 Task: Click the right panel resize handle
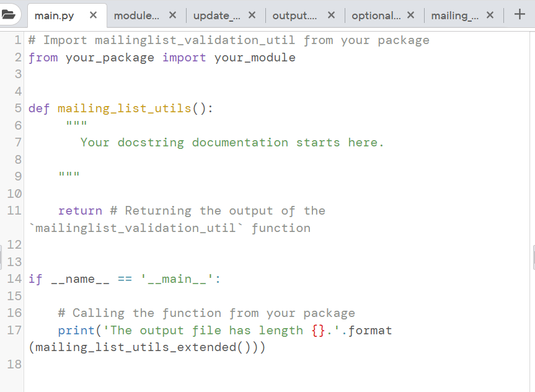point(534,257)
